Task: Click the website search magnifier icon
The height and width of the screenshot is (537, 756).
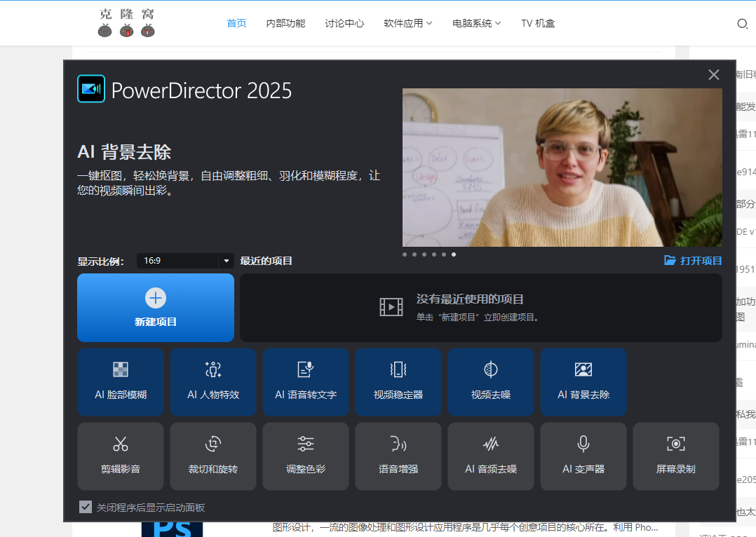Action: pyautogui.click(x=743, y=24)
